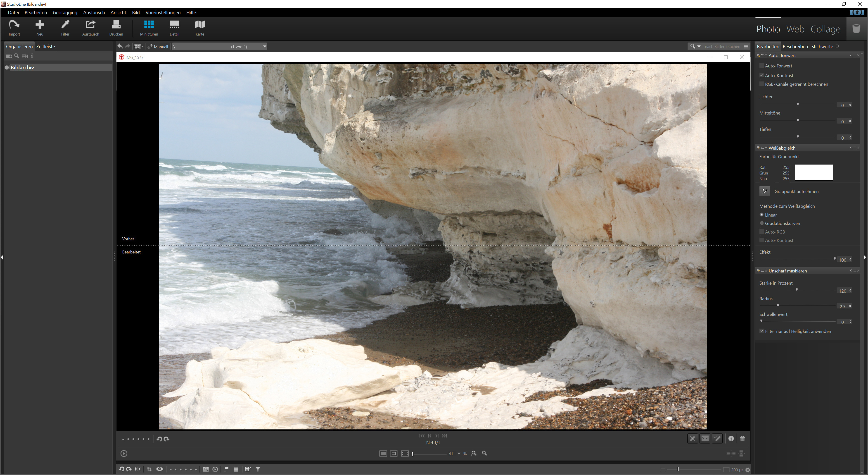Open the folder path dropdown (1 von 1)
Viewport: 868px width, 475px height.
(x=265, y=47)
